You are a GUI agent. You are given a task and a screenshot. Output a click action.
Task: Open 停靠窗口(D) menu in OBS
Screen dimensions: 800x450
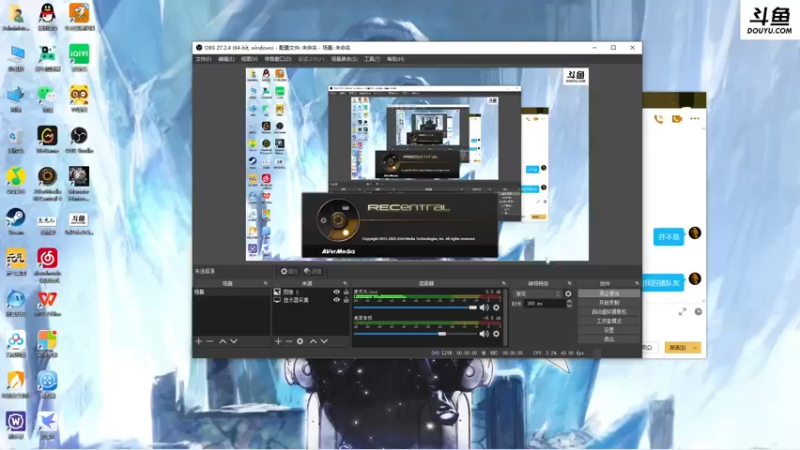pyautogui.click(x=278, y=59)
